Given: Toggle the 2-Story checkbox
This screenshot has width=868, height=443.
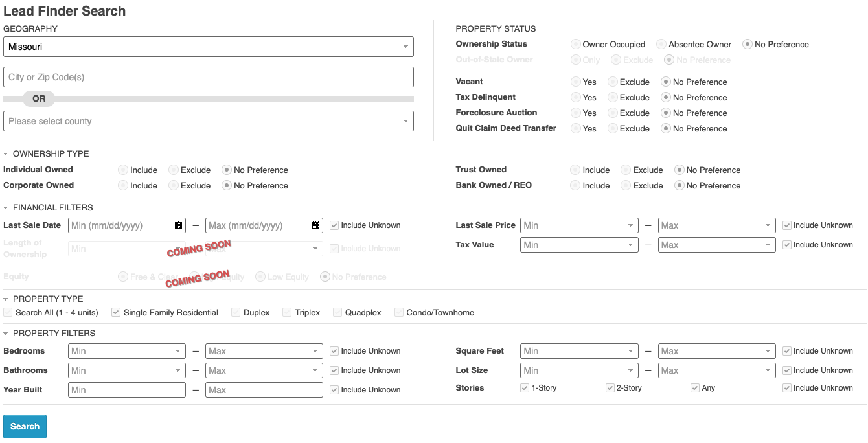Looking at the screenshot, I should point(610,388).
